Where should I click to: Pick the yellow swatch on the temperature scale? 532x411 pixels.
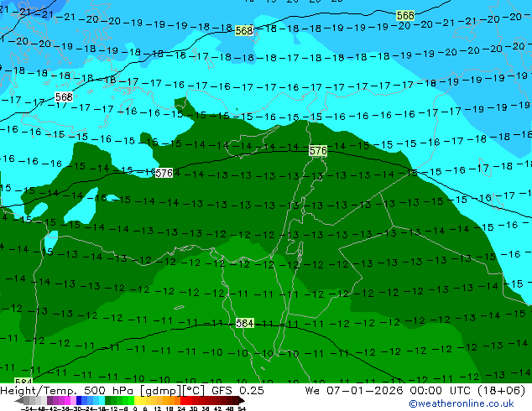(137, 400)
